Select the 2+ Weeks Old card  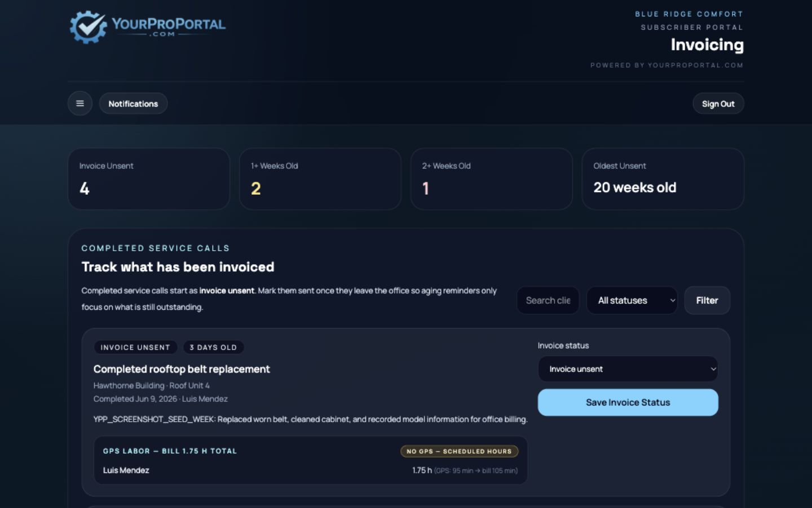point(492,179)
